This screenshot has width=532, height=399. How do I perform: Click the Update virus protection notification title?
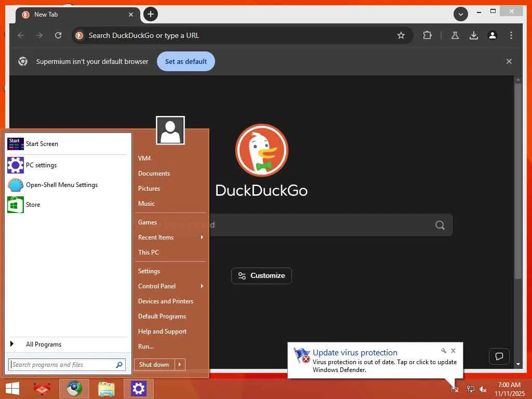(355, 353)
